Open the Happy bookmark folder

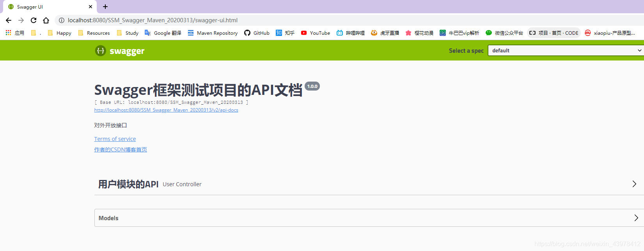coord(60,33)
